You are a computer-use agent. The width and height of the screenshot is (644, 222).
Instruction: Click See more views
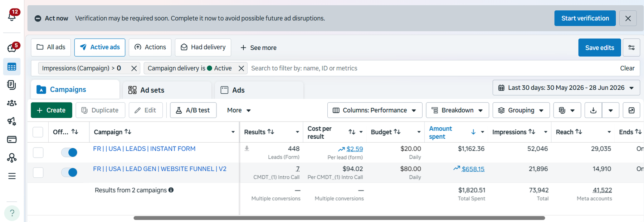(258, 48)
